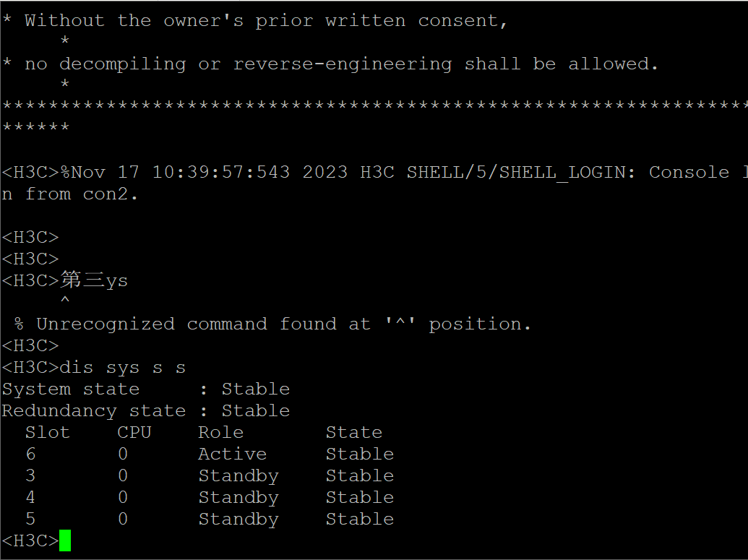Click the 'dis sys s s' command text
This screenshot has width=748, height=560.
point(122,367)
